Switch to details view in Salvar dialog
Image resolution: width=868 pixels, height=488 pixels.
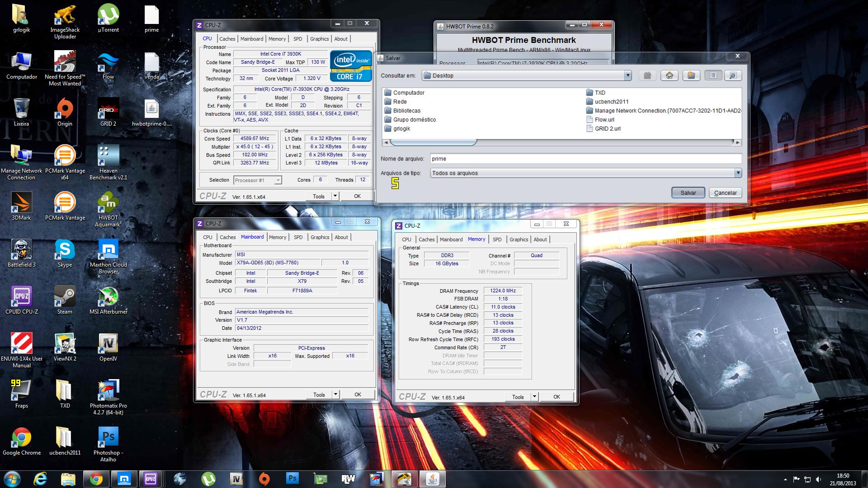point(733,75)
